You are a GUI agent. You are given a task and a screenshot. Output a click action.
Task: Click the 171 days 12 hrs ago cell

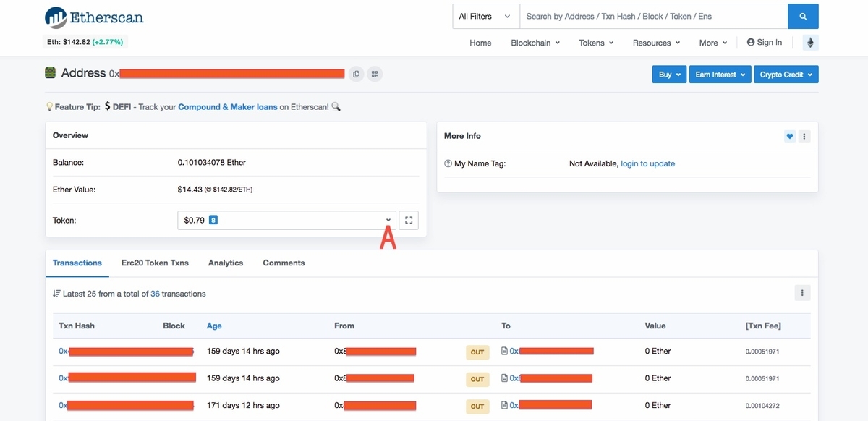pos(243,406)
